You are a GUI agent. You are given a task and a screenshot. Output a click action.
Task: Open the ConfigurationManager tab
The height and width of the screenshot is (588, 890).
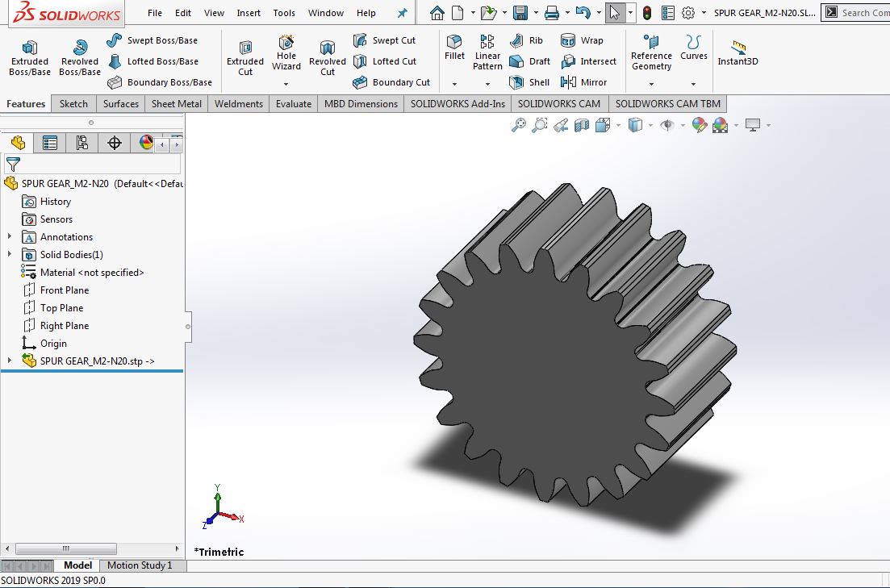pyautogui.click(x=81, y=143)
